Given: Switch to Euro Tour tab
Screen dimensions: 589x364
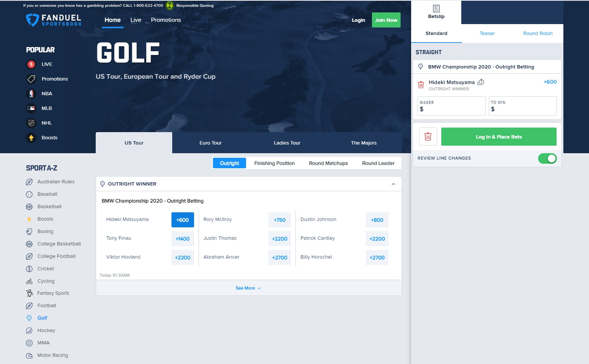Looking at the screenshot, I should 210,143.
